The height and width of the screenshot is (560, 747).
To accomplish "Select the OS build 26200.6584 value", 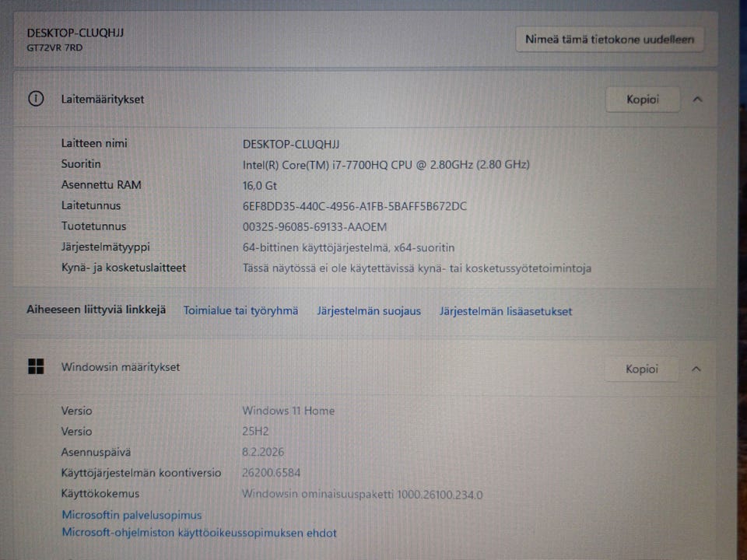I will 271,473.
